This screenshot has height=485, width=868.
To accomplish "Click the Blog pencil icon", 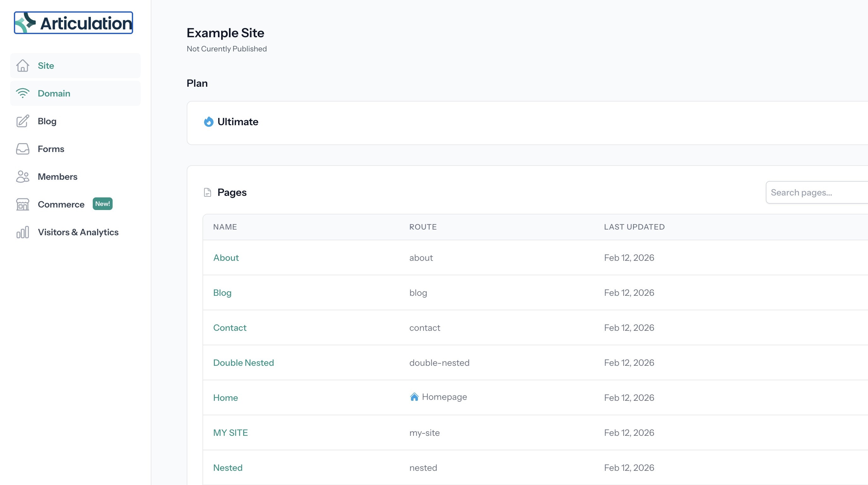I will [x=23, y=121].
